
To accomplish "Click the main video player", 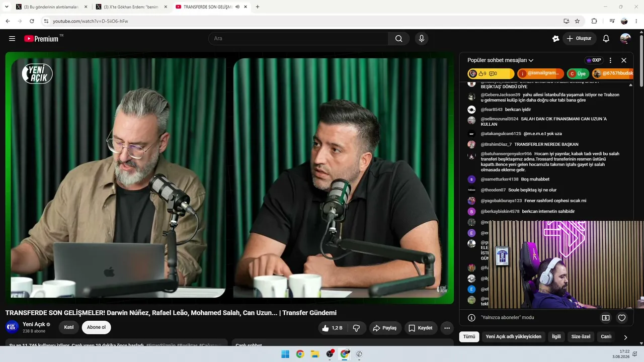I will tap(229, 178).
